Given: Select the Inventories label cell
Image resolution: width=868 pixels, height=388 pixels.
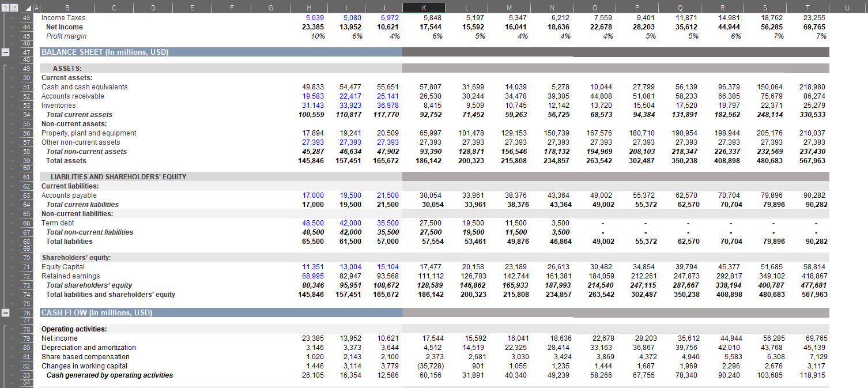Looking at the screenshot, I should [58, 106].
